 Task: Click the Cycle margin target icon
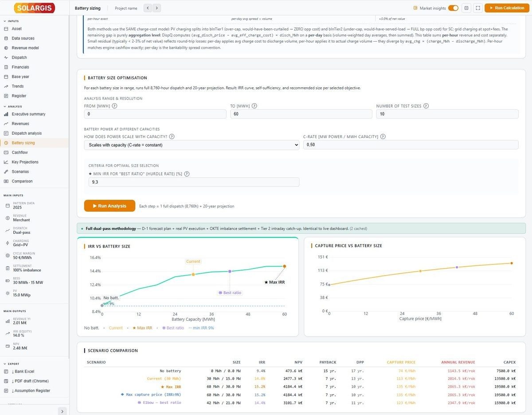(8, 256)
